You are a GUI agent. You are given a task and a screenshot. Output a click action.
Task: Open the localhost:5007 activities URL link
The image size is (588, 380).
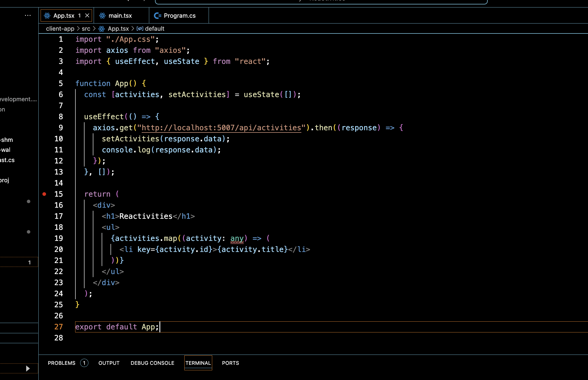(x=221, y=128)
